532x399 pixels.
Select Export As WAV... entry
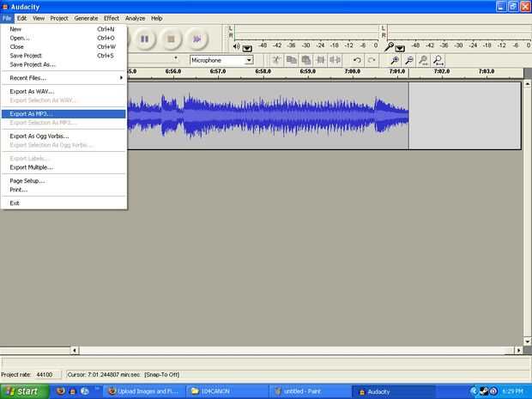coord(63,92)
